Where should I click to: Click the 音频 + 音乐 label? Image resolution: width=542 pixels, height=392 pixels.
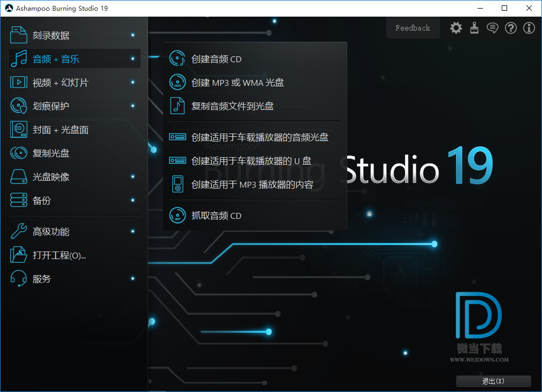pos(56,59)
